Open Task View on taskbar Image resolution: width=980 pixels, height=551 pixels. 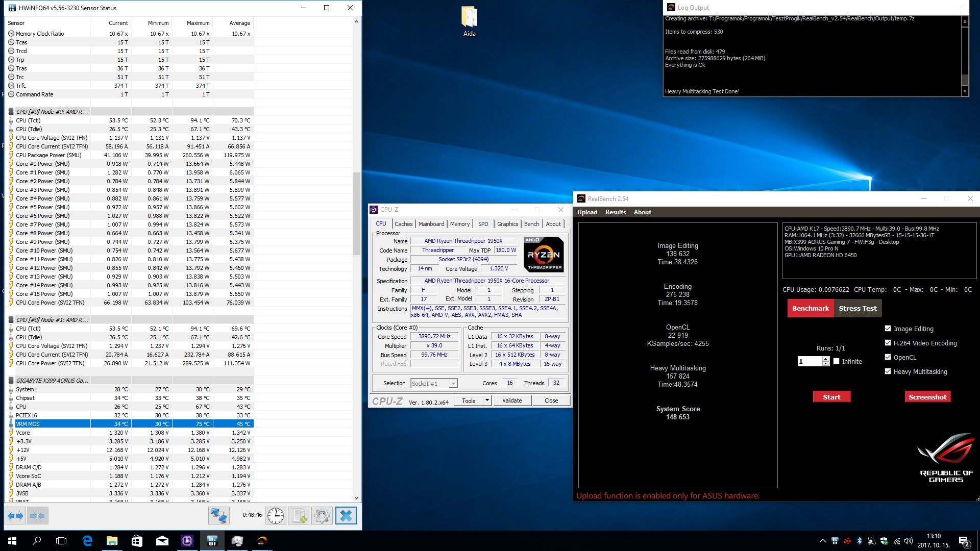coord(61,541)
